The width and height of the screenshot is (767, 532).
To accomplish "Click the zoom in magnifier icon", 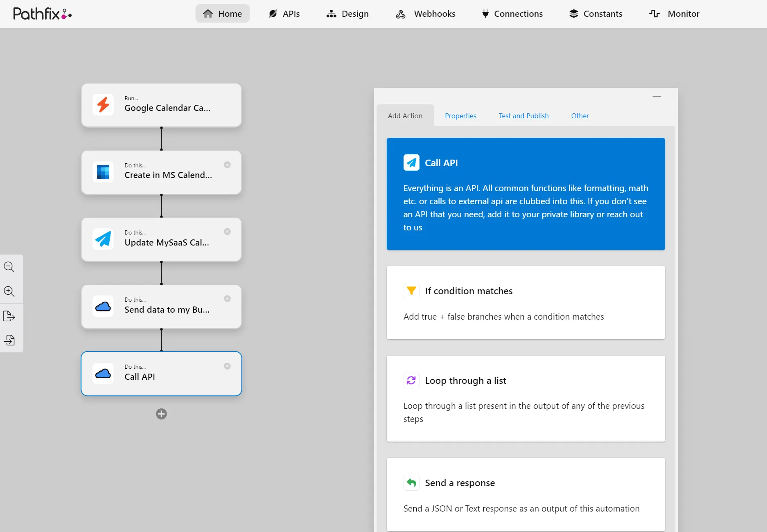I will pyautogui.click(x=9, y=291).
